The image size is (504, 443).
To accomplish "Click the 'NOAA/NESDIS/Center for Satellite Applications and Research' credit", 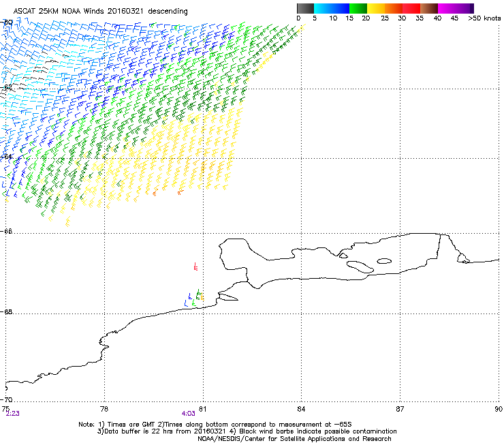I will (294, 439).
